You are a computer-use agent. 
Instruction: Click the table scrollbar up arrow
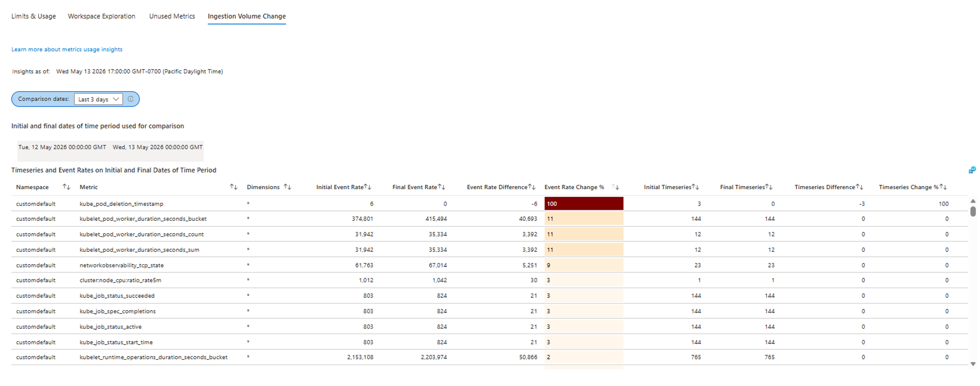coord(973,201)
